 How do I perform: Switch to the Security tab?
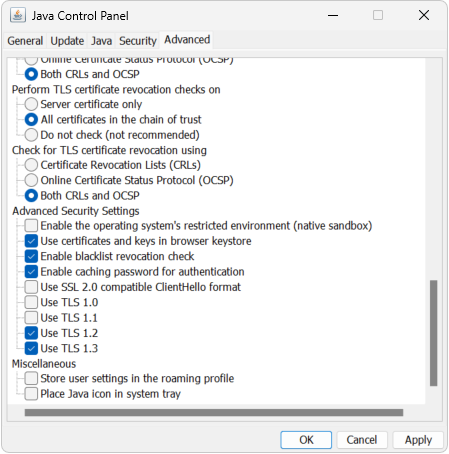[138, 41]
